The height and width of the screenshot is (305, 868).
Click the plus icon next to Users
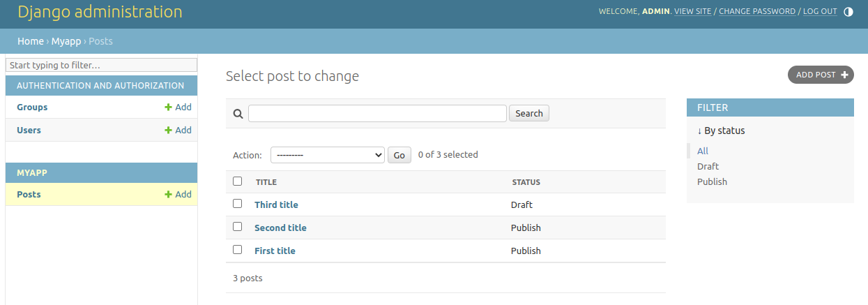(168, 131)
